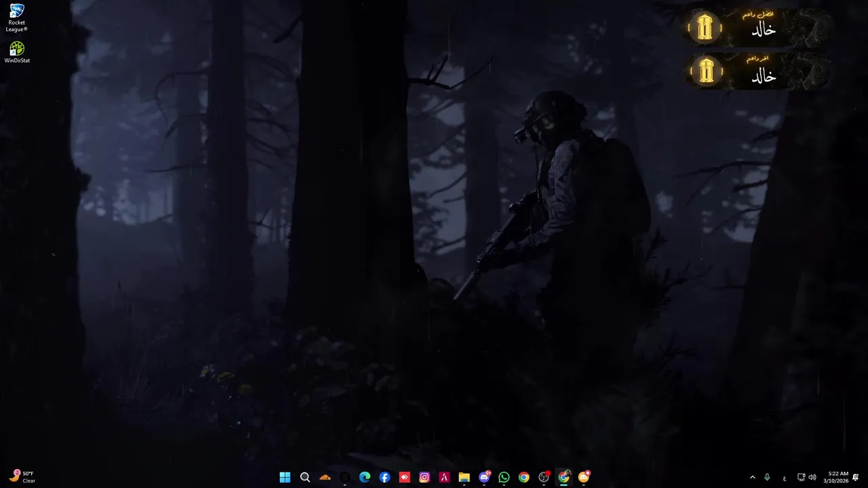This screenshot has height=488, width=868.
Task: Click the latest supporter lantern icon
Action: click(707, 70)
